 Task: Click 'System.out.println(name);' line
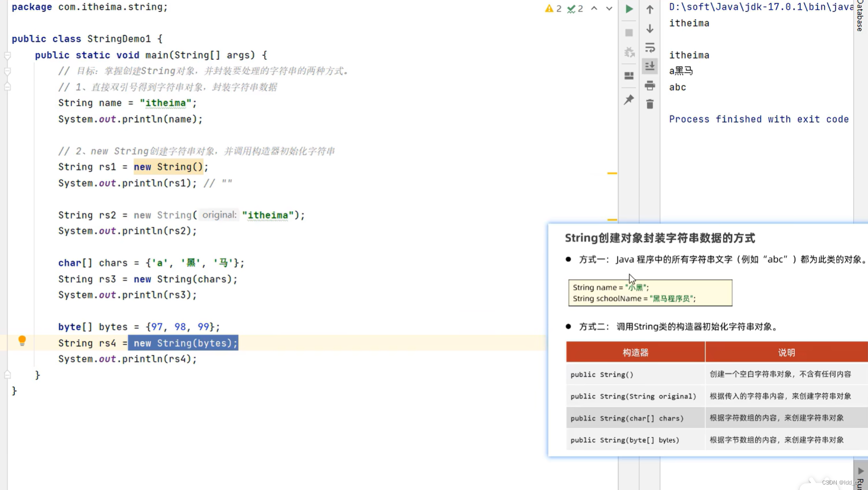pyautogui.click(x=130, y=119)
